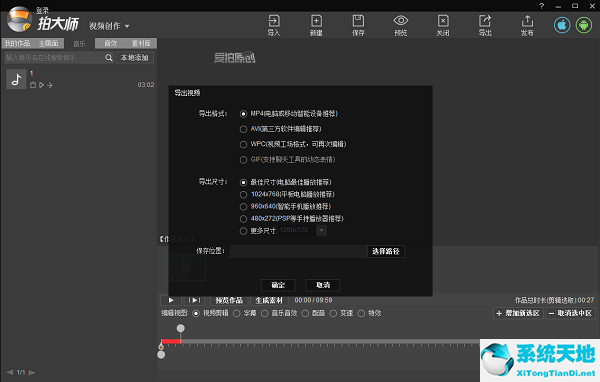Select AVI export format option
This screenshot has width=600, height=382.
click(x=243, y=129)
